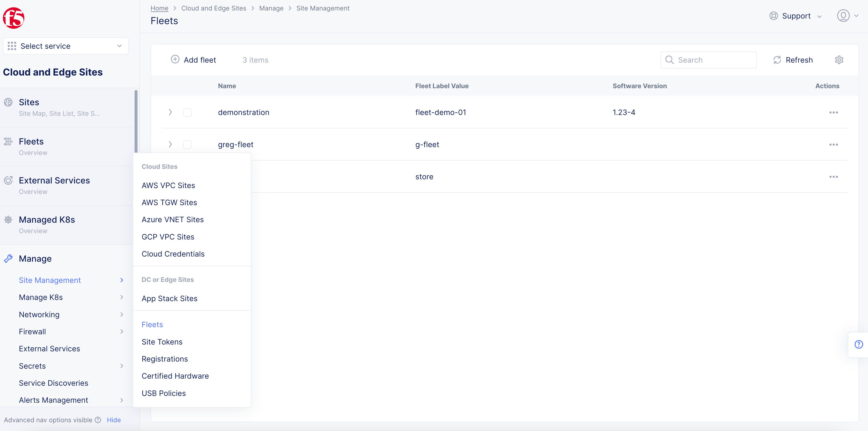The width and height of the screenshot is (868, 431).
Task: Open actions menu for store row
Action: pos(833,177)
